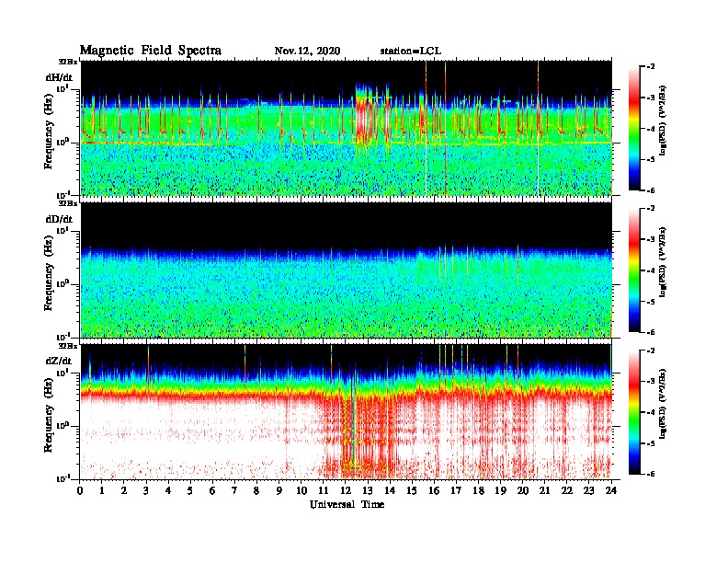Click the color bar beside the dZ/dt panel
This screenshot has width=728, height=563.
pyautogui.click(x=633, y=412)
